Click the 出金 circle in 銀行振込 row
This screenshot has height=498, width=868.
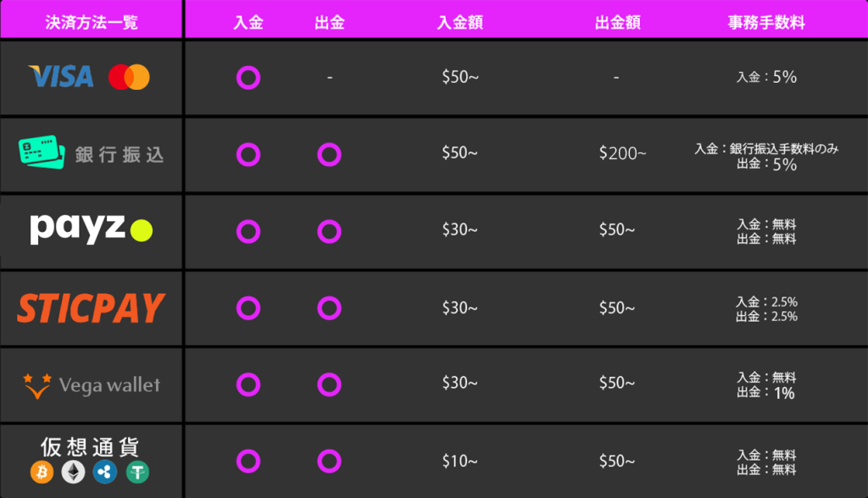click(330, 154)
